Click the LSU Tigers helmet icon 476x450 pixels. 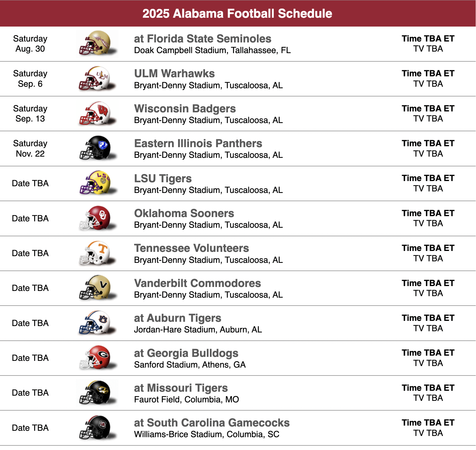pyautogui.click(x=97, y=183)
